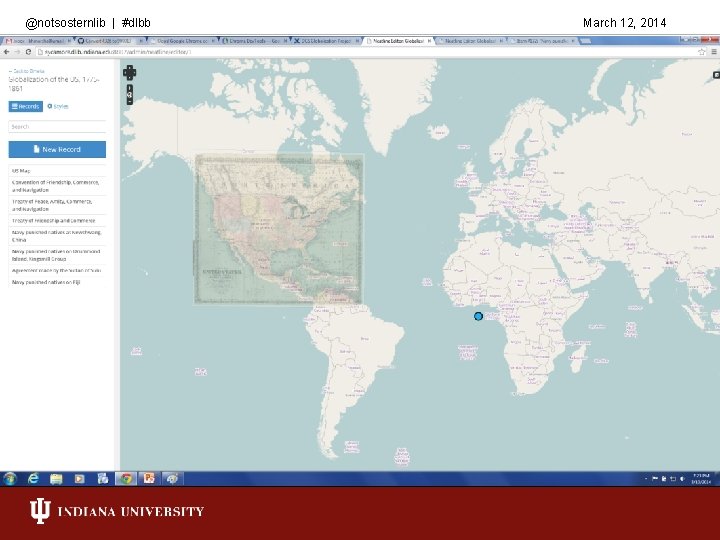Select the active Neatline Editor tab
Viewport: 720px width, 540px height.
399,41
